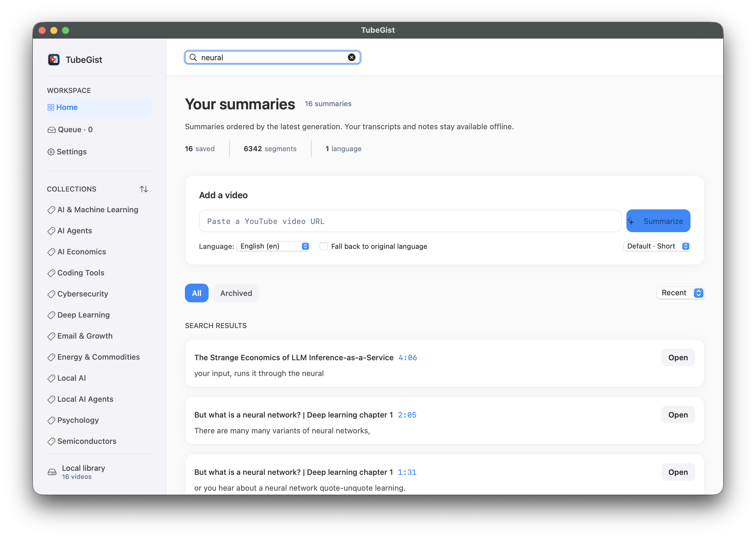Sort collections with the up-down arrows icon
The image size is (756, 538).
(144, 189)
